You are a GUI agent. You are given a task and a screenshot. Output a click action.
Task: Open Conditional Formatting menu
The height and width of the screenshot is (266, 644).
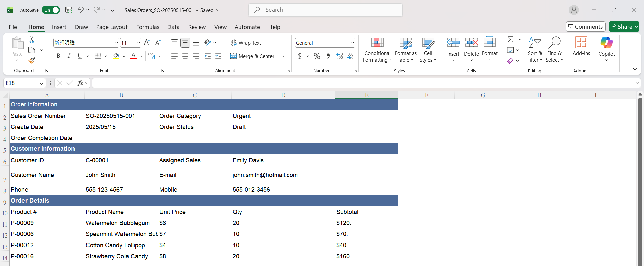click(x=377, y=50)
